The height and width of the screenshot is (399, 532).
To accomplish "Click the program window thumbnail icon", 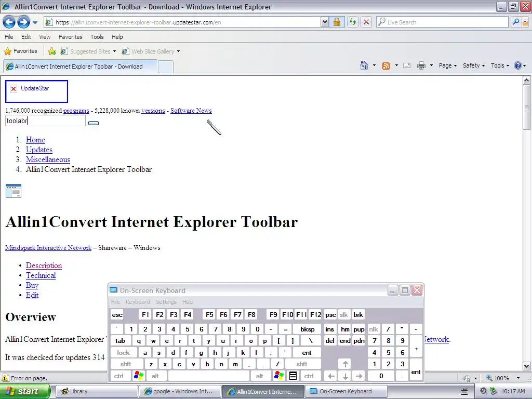I will pos(14,191).
